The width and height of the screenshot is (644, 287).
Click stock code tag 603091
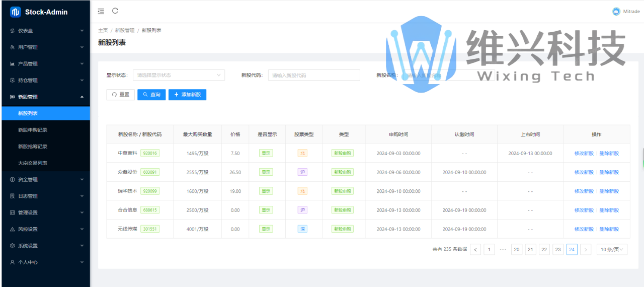click(150, 172)
